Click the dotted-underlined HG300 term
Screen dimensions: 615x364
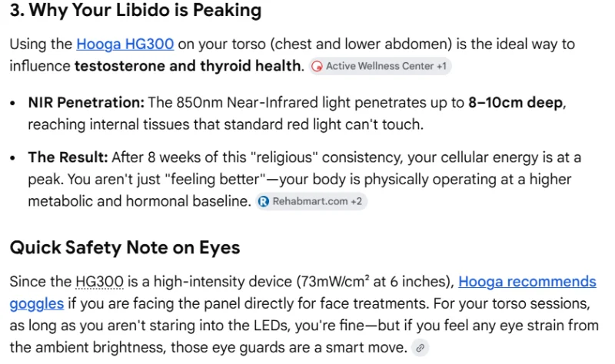click(x=99, y=282)
